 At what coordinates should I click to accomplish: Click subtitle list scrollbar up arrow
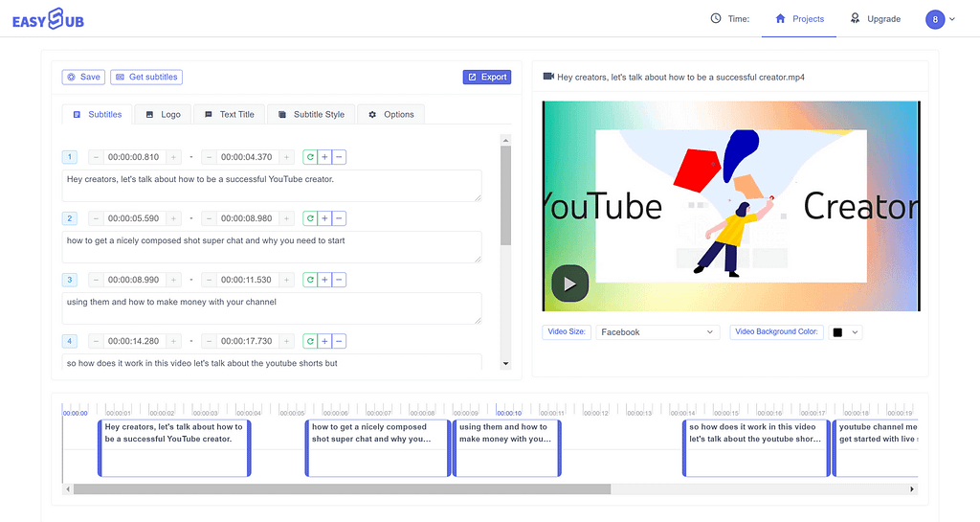[x=505, y=140]
